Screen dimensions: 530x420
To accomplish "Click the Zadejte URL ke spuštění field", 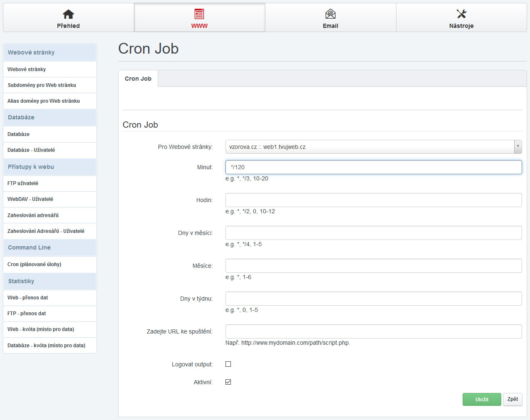I will click(x=373, y=331).
